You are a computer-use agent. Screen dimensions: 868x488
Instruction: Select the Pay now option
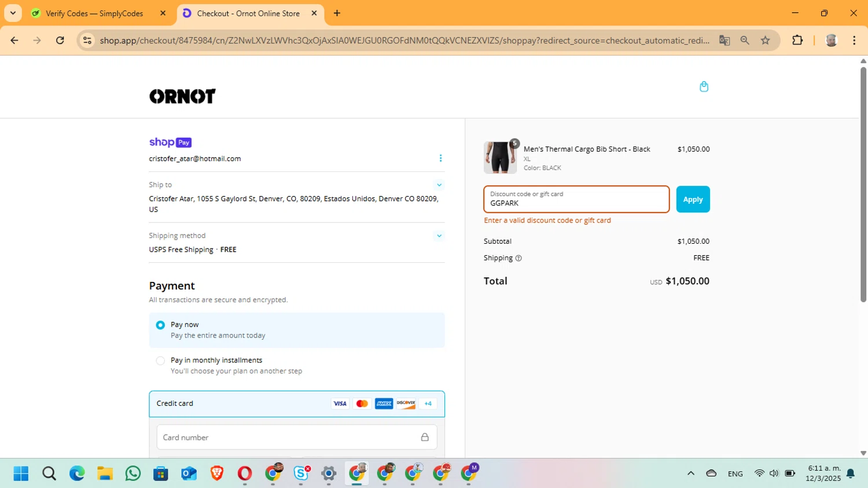[160, 325]
